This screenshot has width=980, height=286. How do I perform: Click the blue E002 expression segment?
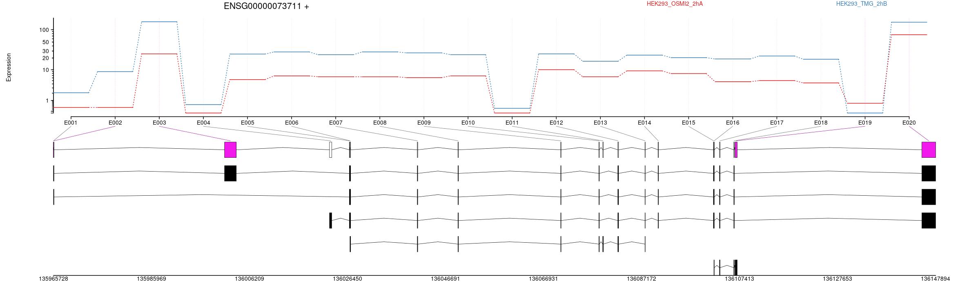click(x=115, y=71)
